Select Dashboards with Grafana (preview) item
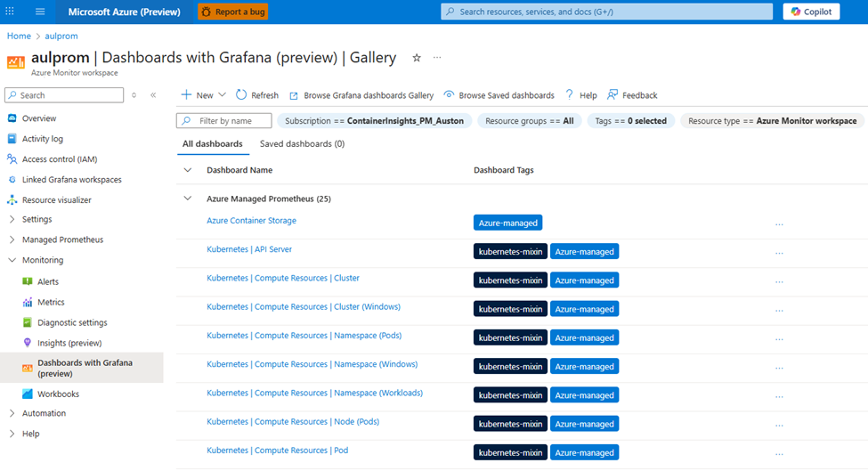Screen dimensions: 868x471 coord(82,368)
